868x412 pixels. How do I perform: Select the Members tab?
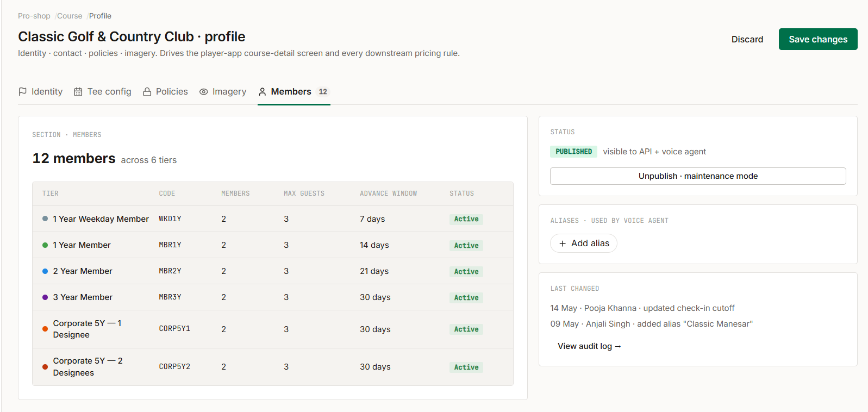[x=294, y=92]
